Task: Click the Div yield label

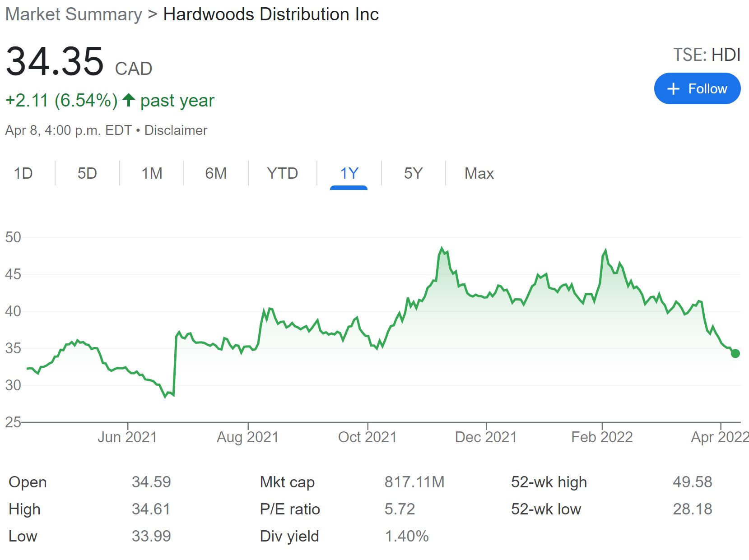Action: (x=289, y=536)
